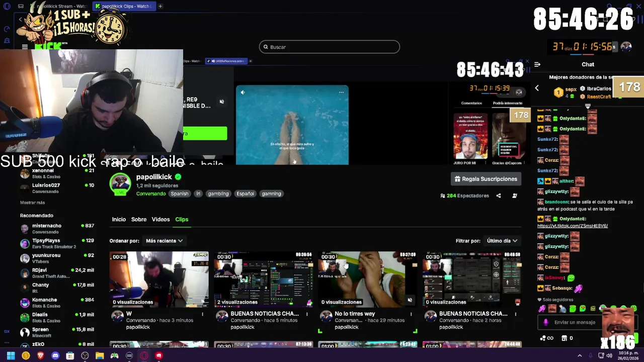The height and width of the screenshot is (362, 644).
Task: Open options for the clip titled W
Action: [203, 314]
